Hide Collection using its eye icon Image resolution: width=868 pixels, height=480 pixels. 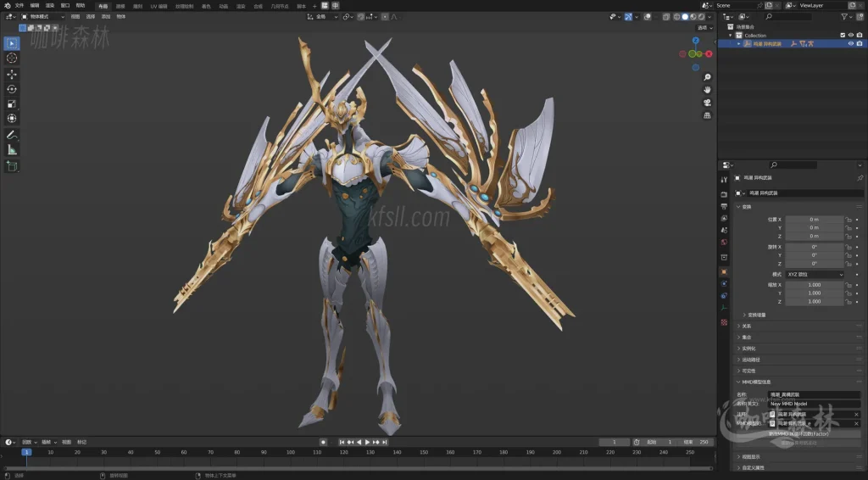tap(851, 35)
